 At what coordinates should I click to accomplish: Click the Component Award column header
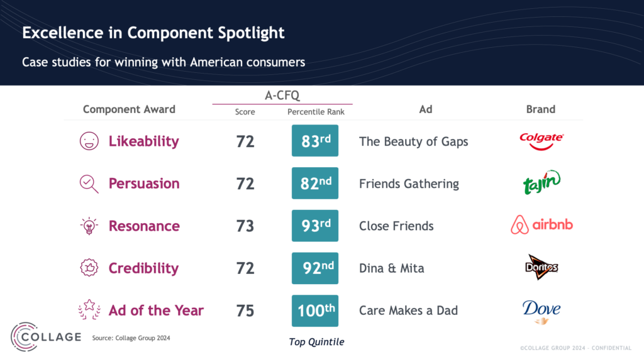(129, 109)
